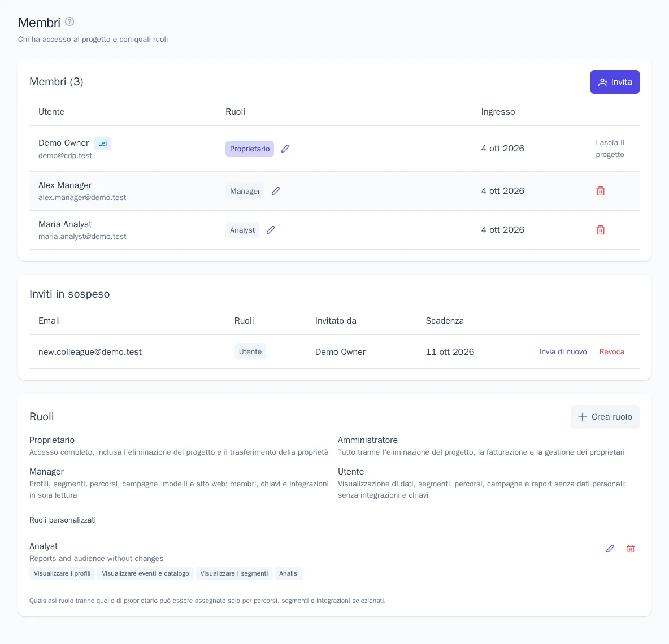Click the Utente badge in pending invites

click(x=250, y=352)
